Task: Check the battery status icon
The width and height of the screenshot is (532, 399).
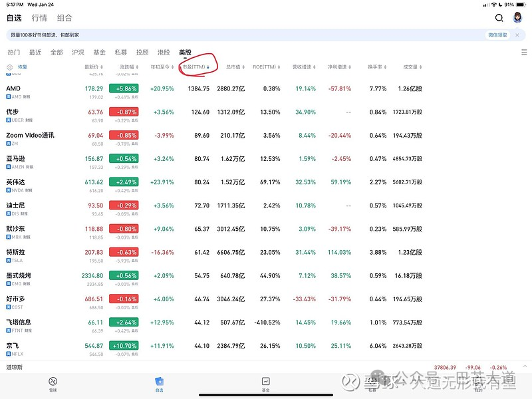Action: (x=521, y=5)
